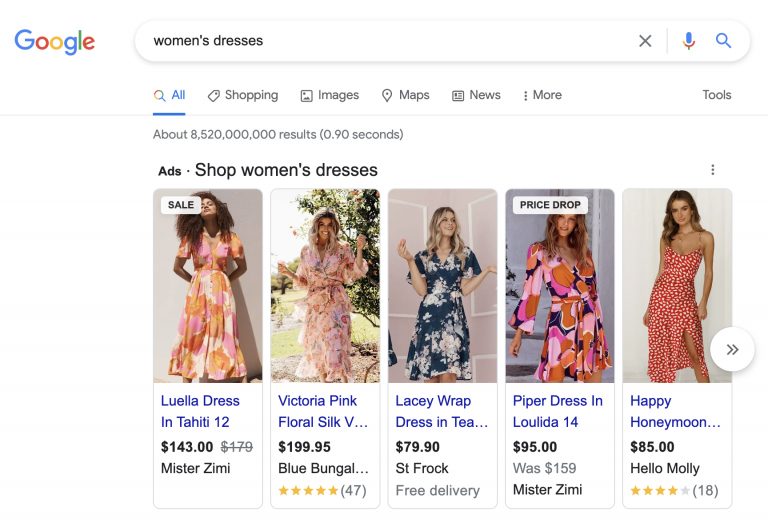Open the Tools filter options
This screenshot has width=768, height=526.
716,95
